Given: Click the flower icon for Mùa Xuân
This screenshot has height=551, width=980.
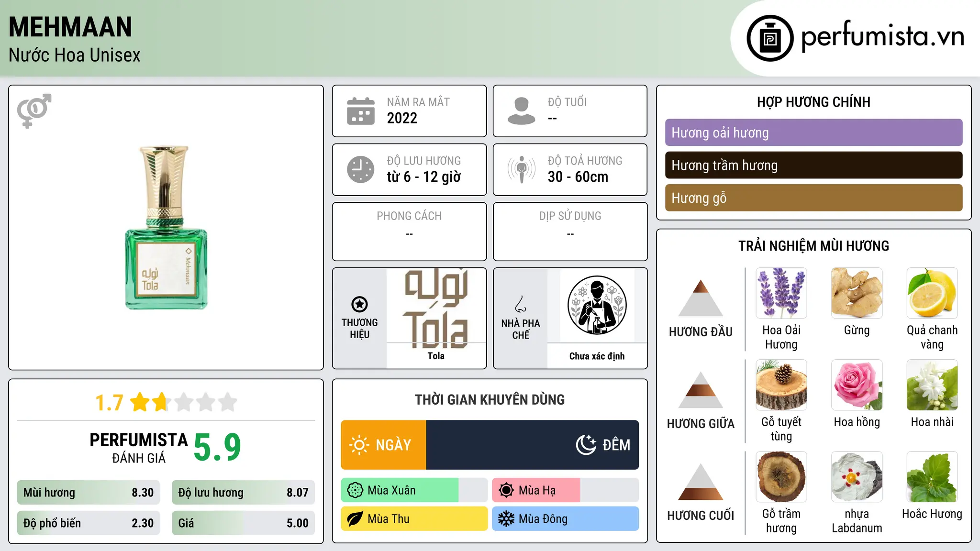Looking at the screenshot, I should click(x=355, y=490).
